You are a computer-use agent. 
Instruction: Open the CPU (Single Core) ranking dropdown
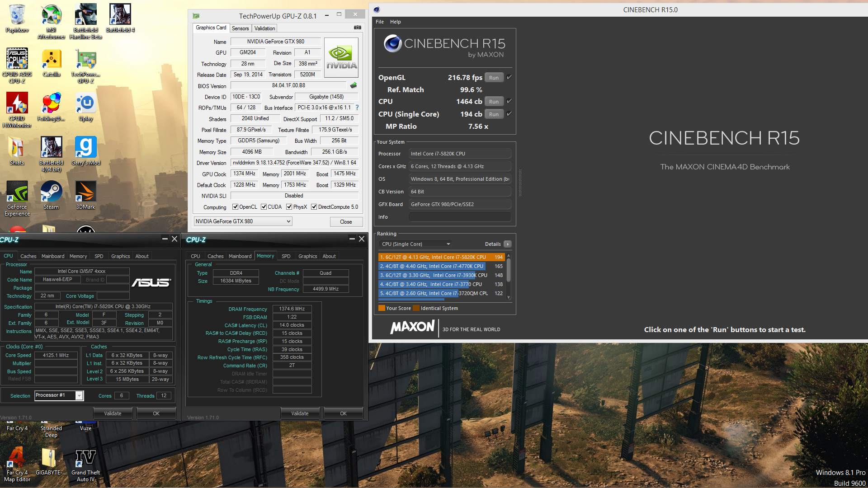(x=415, y=244)
